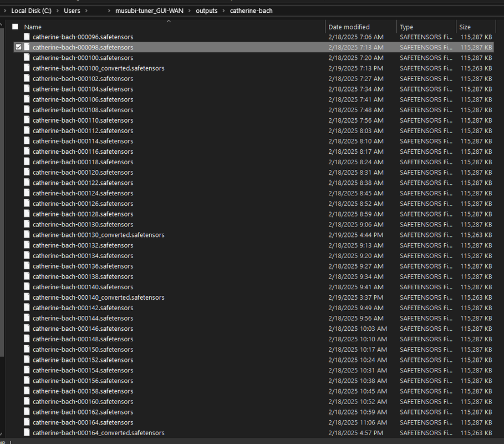Select catherine-bach-000102.safetensors
Screen dimensions: 504x444
[x=83, y=78]
